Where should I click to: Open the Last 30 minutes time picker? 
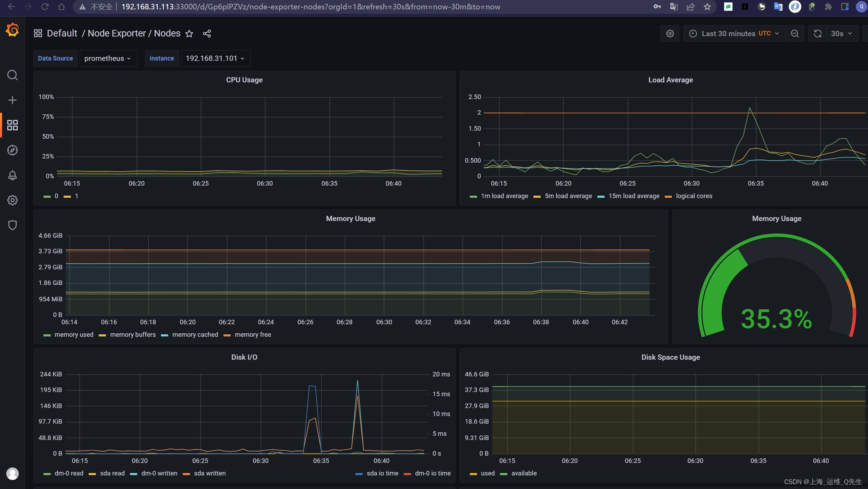click(734, 34)
